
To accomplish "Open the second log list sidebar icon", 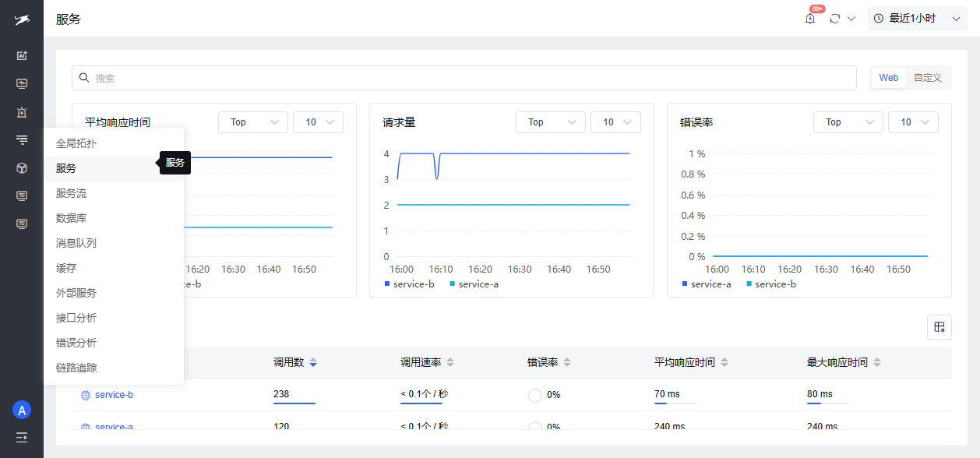I will click(x=22, y=224).
